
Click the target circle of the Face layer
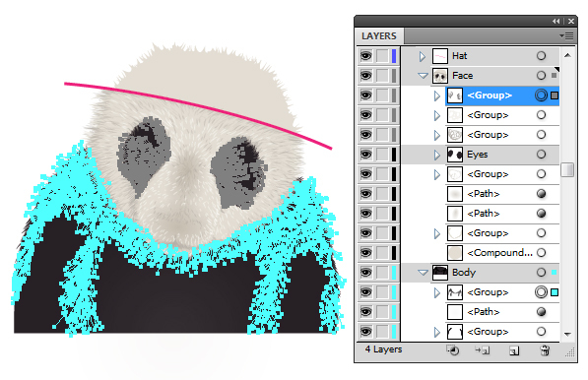click(x=541, y=76)
